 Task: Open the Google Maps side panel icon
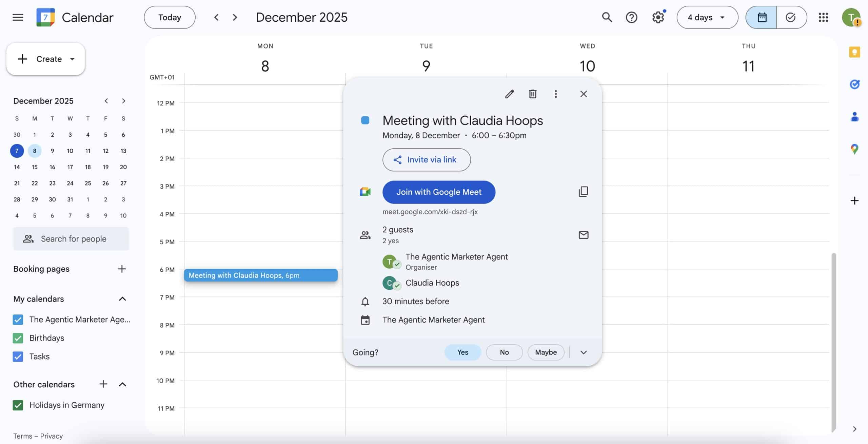(x=854, y=149)
